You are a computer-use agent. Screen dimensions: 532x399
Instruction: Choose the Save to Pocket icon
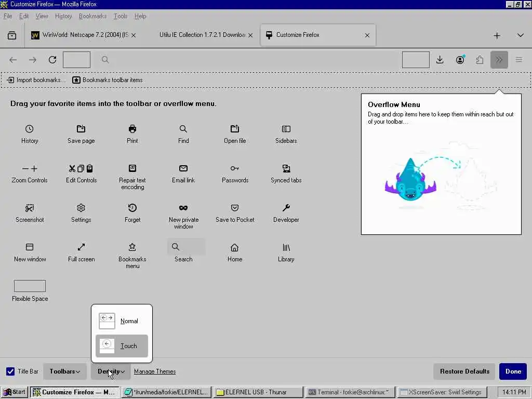tap(235, 208)
